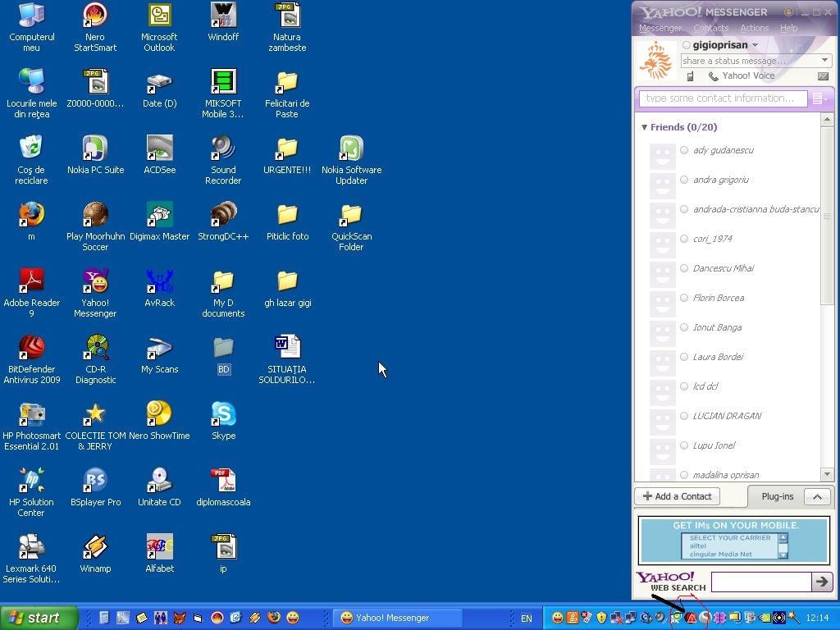This screenshot has width=840, height=630.
Task: Open the carrier selection list in the mobile ad
Action: click(734, 546)
